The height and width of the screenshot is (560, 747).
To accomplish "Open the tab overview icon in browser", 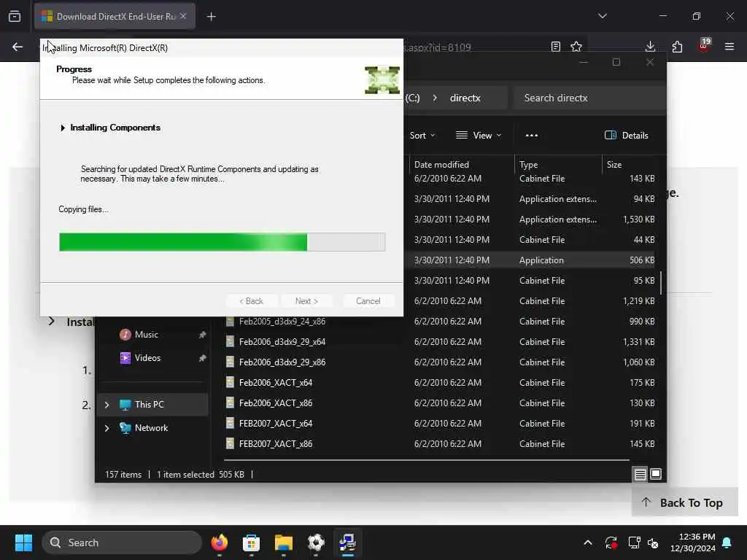I will (x=15, y=17).
